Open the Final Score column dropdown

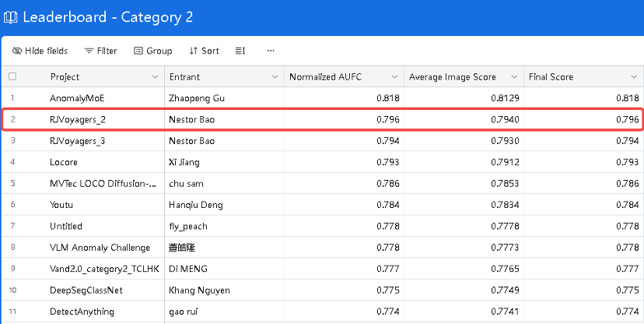click(634, 77)
